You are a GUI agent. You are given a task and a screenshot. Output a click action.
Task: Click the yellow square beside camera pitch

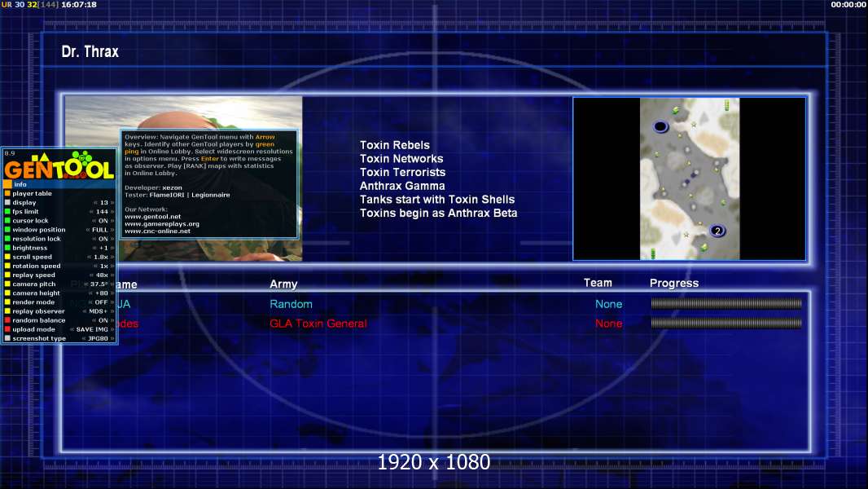click(7, 284)
